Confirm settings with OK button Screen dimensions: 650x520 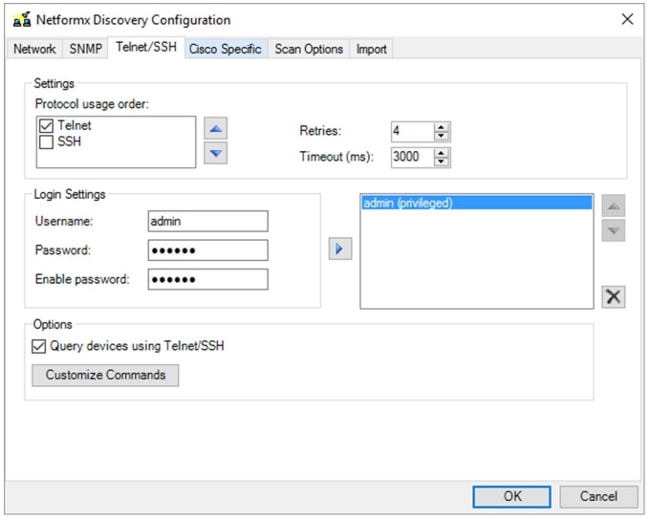coord(512,496)
